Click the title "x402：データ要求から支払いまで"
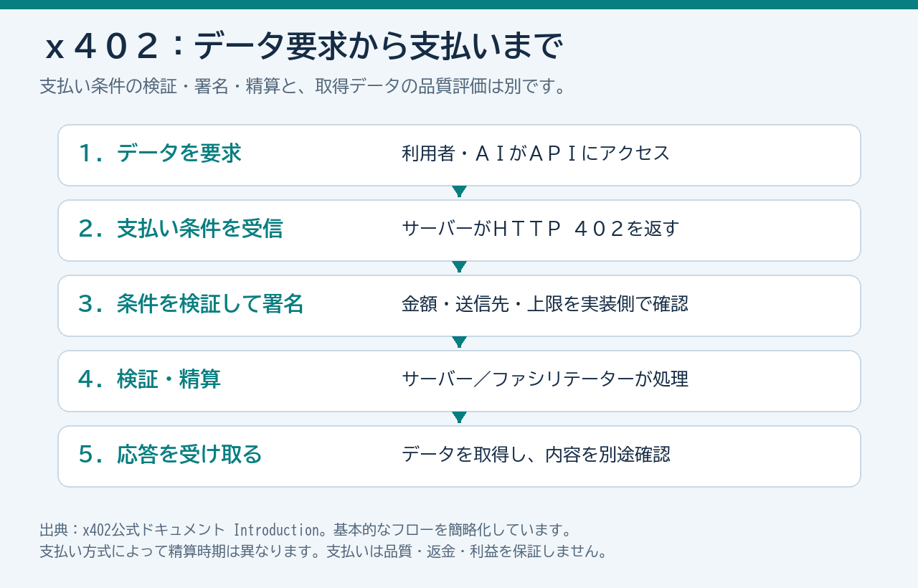Image resolution: width=918 pixels, height=588 pixels. click(x=304, y=48)
